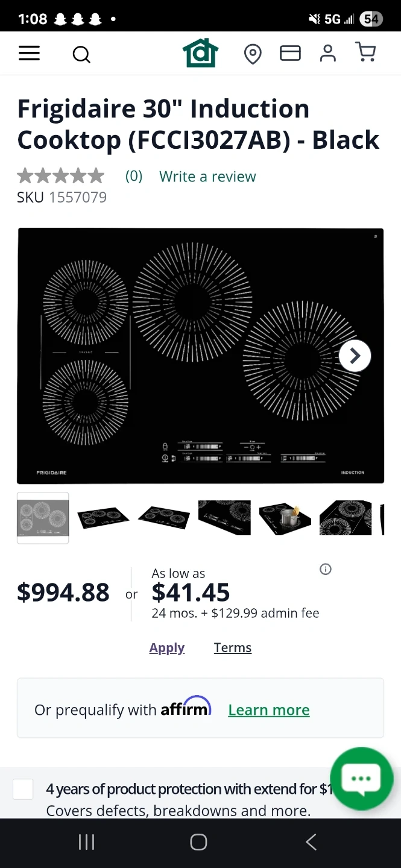
Task: Tap the Android recent apps button
Action: click(87, 842)
